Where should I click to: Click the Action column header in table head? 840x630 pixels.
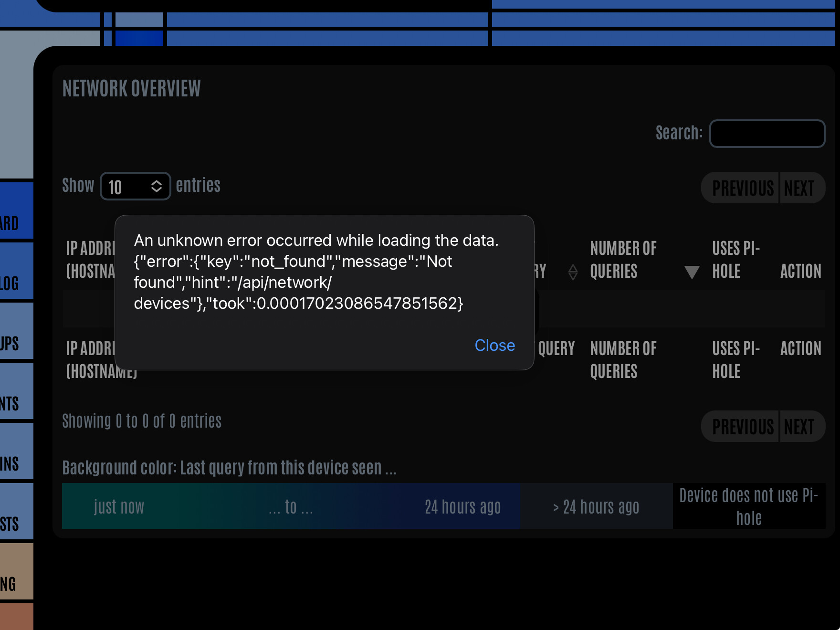(x=800, y=271)
